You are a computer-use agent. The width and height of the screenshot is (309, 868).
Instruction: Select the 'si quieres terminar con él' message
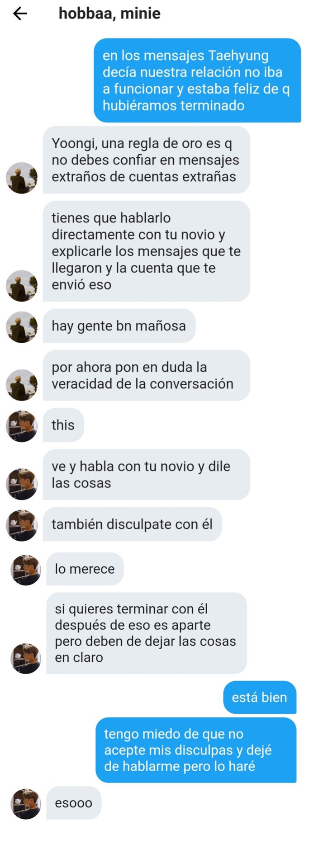(147, 633)
